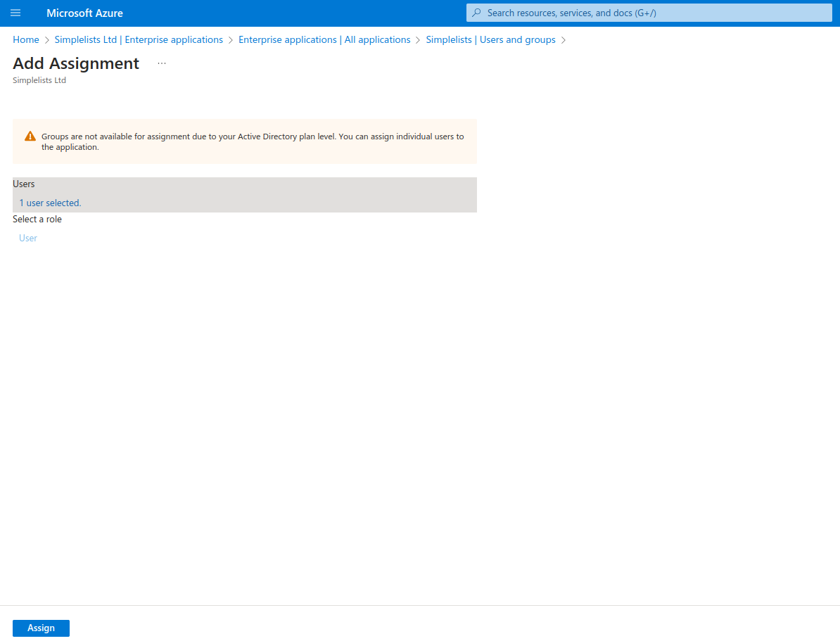Click the chevron after Users and groups breadcrumb
Screen dimensions: 840x641
click(563, 40)
